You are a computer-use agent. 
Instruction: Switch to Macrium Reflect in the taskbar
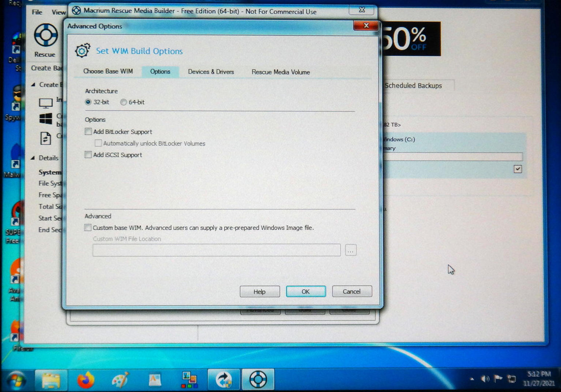coord(258,379)
